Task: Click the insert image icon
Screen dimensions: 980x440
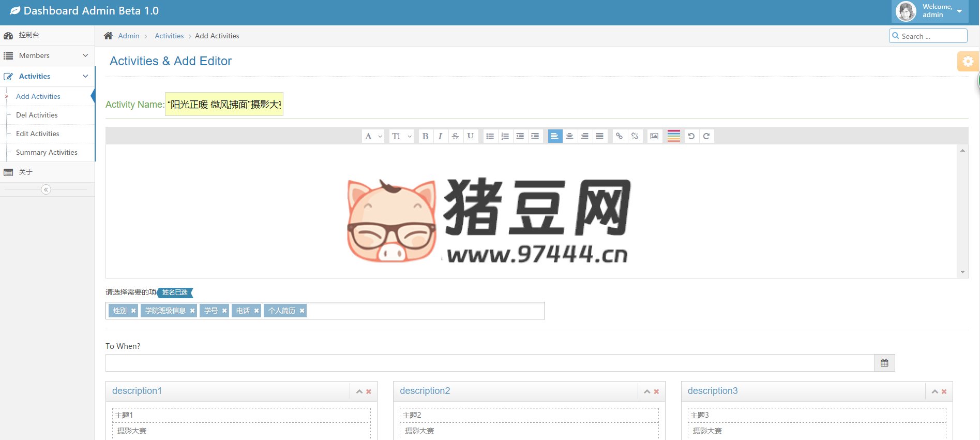Action: (x=654, y=136)
